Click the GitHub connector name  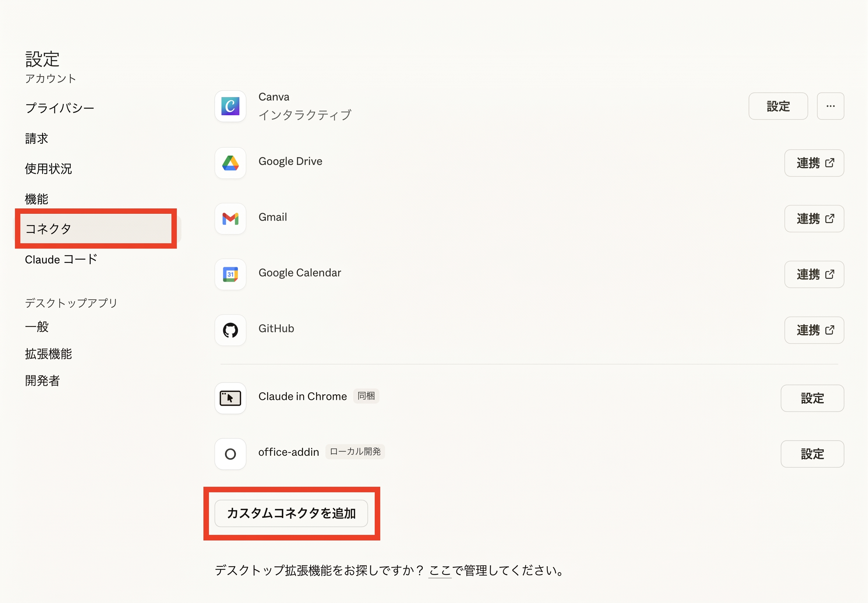click(x=276, y=329)
